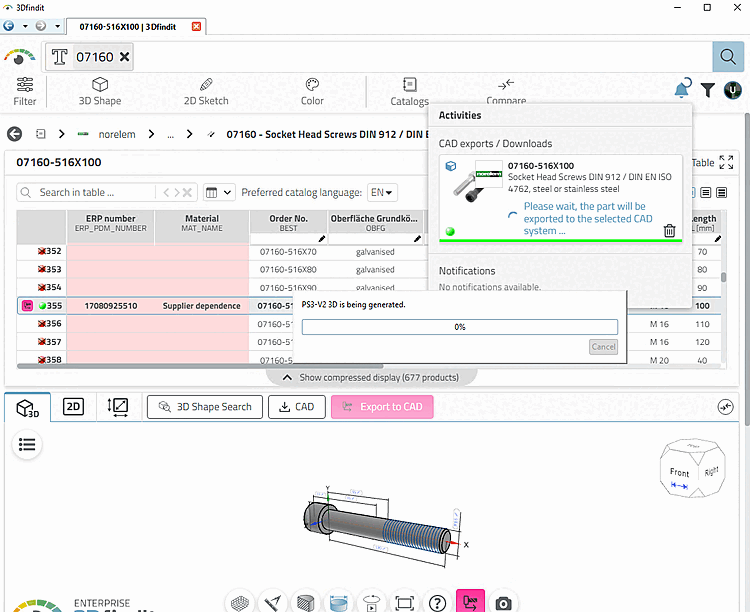The height and width of the screenshot is (612, 750).
Task: Click the 3D Shape Search button
Action: coord(205,407)
